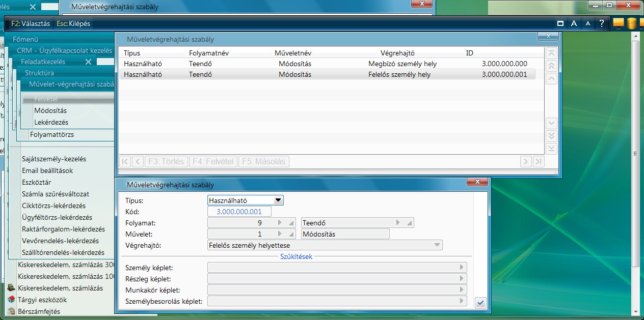
Task: Select the Lekérdezés menu item
Action: point(51,122)
